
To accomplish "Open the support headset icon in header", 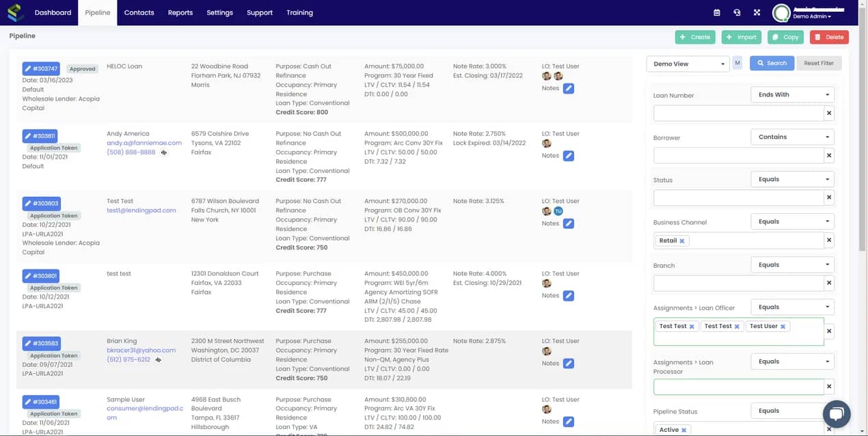I will point(737,12).
